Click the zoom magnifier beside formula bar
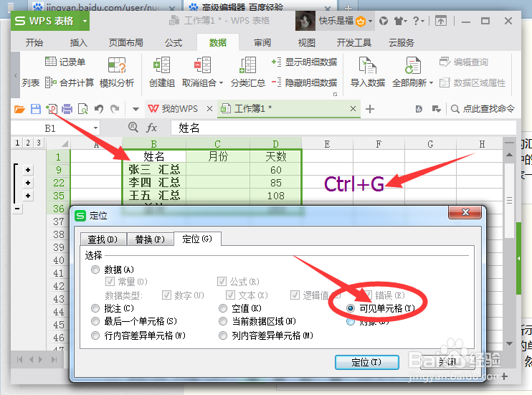 (x=133, y=128)
